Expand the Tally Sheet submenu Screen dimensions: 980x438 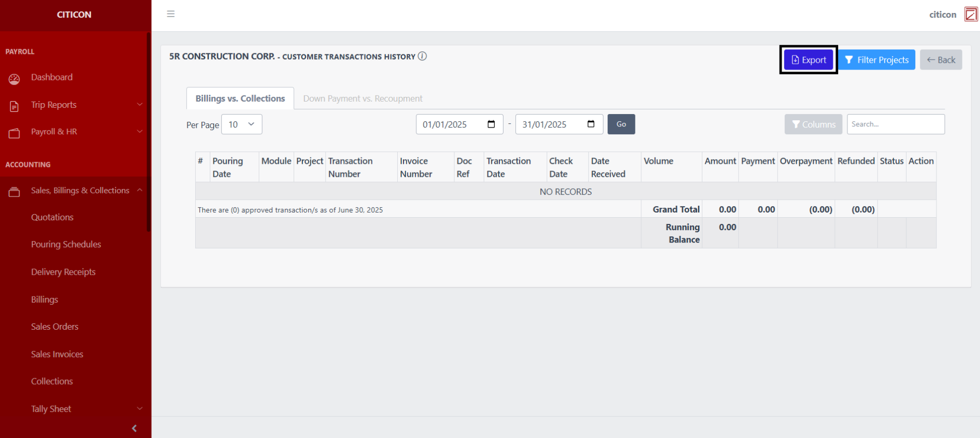(x=139, y=408)
